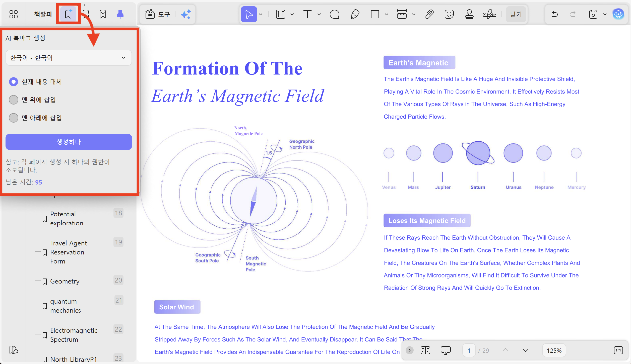The image size is (631, 364).
Task: Open the 한국어 language dropdown
Action: 69,58
